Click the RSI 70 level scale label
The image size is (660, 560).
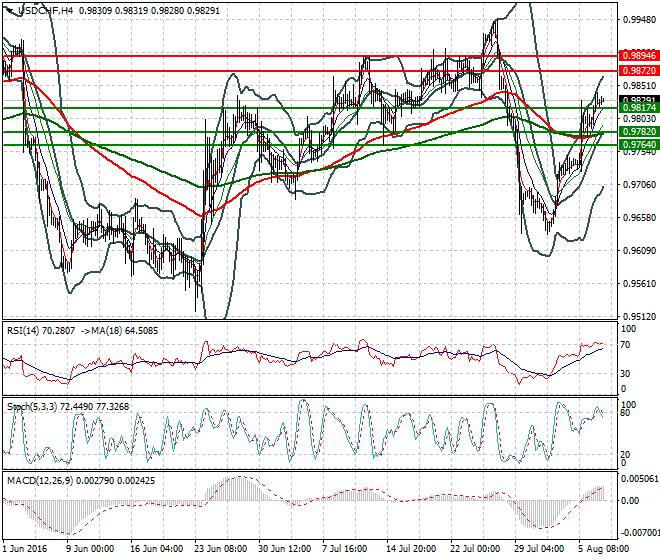pyautogui.click(x=625, y=345)
